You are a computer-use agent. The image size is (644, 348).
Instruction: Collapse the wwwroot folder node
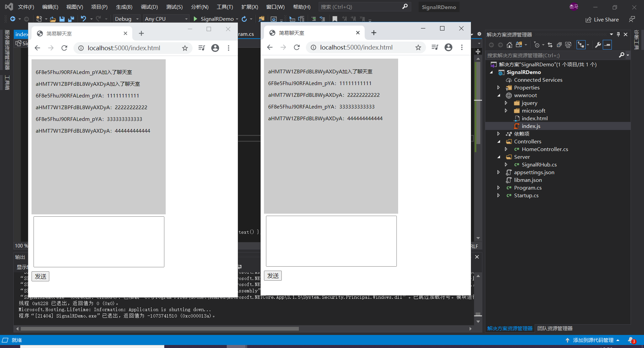click(499, 95)
